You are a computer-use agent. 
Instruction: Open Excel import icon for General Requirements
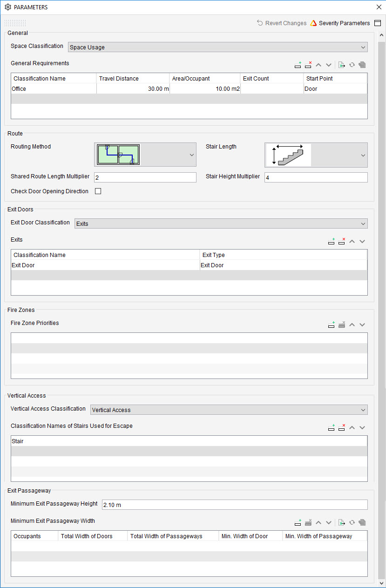tap(342, 65)
